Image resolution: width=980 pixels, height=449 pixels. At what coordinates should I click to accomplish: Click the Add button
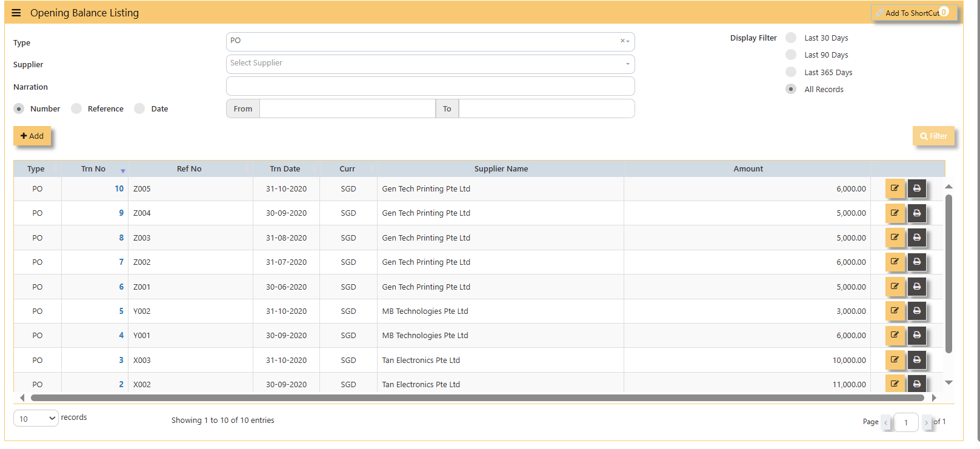click(32, 136)
